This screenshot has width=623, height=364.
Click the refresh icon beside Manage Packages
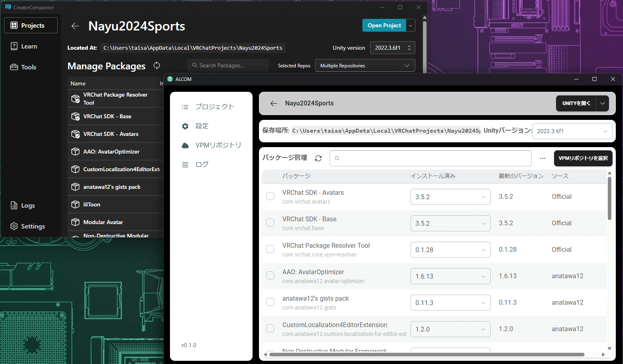157,65
